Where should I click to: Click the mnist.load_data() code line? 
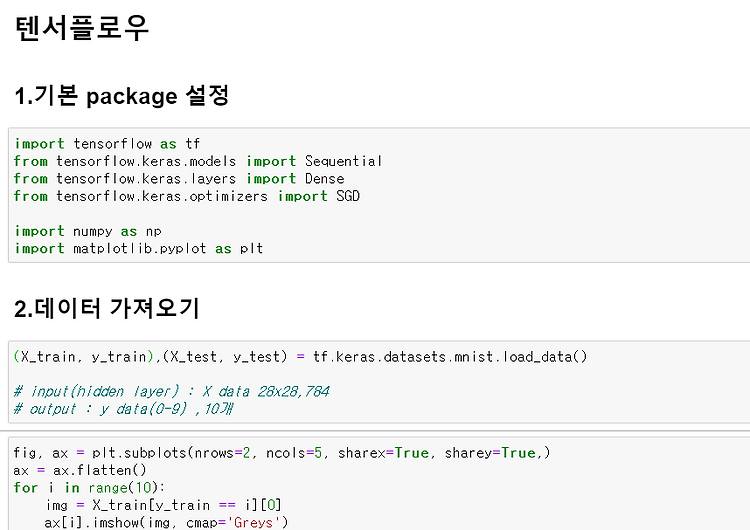click(300, 357)
